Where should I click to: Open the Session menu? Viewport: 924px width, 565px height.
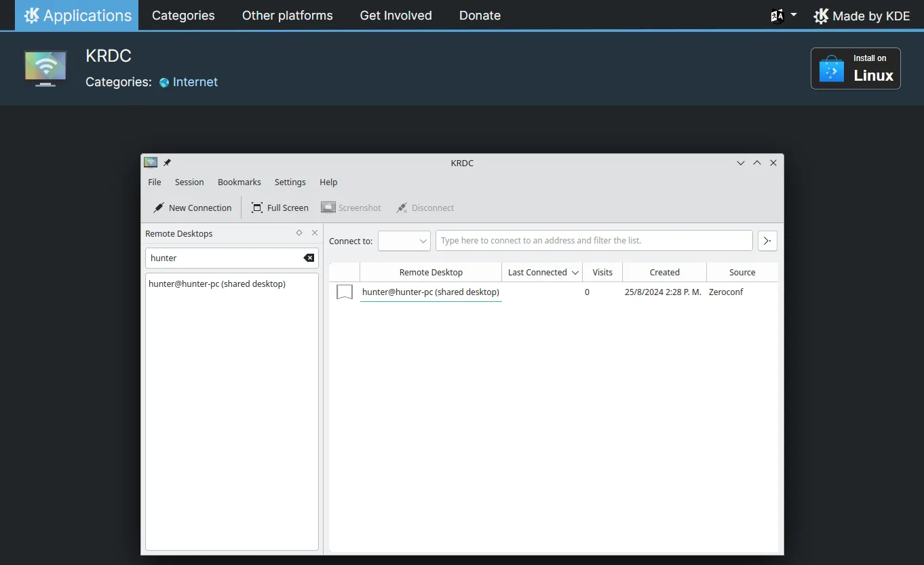pyautogui.click(x=189, y=182)
